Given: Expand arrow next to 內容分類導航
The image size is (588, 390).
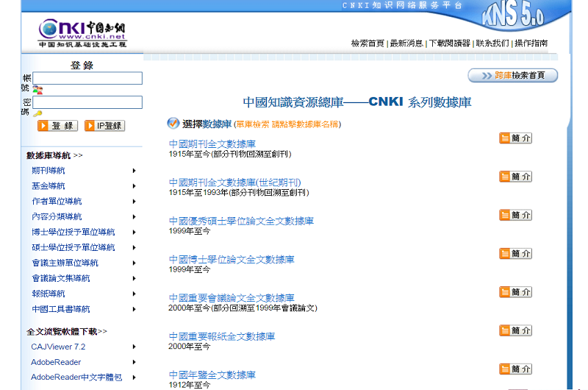Looking at the screenshot, I should 134,217.
